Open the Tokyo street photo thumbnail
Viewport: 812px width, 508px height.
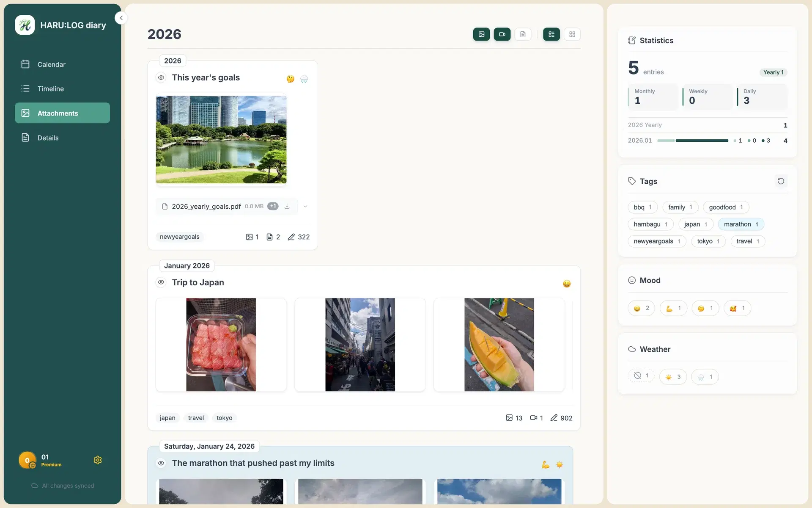360,345
